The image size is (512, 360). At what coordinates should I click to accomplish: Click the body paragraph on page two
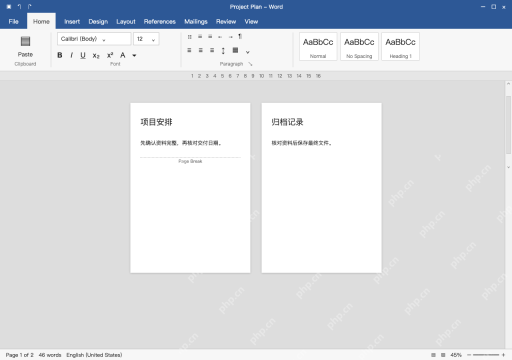301,143
